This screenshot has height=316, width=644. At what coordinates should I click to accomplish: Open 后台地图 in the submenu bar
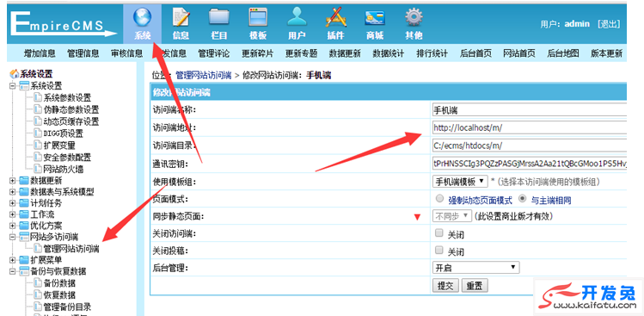tap(563, 53)
